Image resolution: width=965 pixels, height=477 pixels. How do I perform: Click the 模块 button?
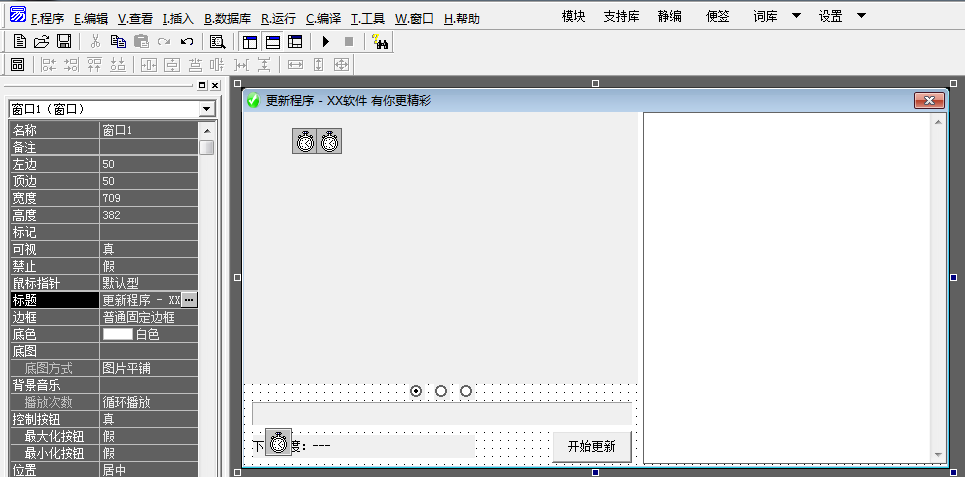click(x=574, y=17)
